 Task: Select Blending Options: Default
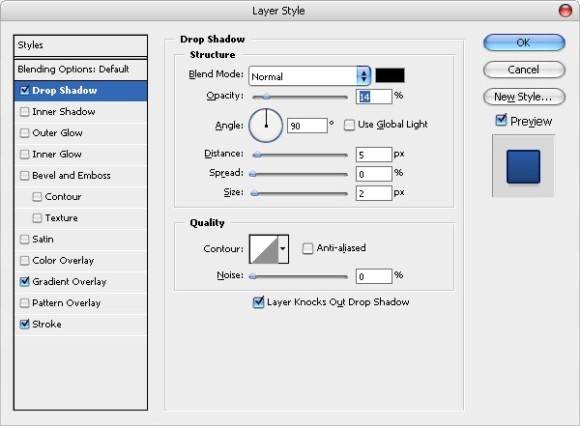81,69
